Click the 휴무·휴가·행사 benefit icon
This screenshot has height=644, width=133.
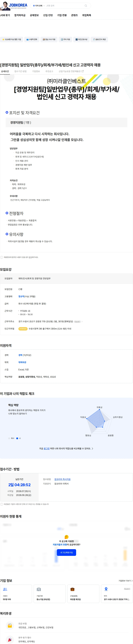click(10, 640)
